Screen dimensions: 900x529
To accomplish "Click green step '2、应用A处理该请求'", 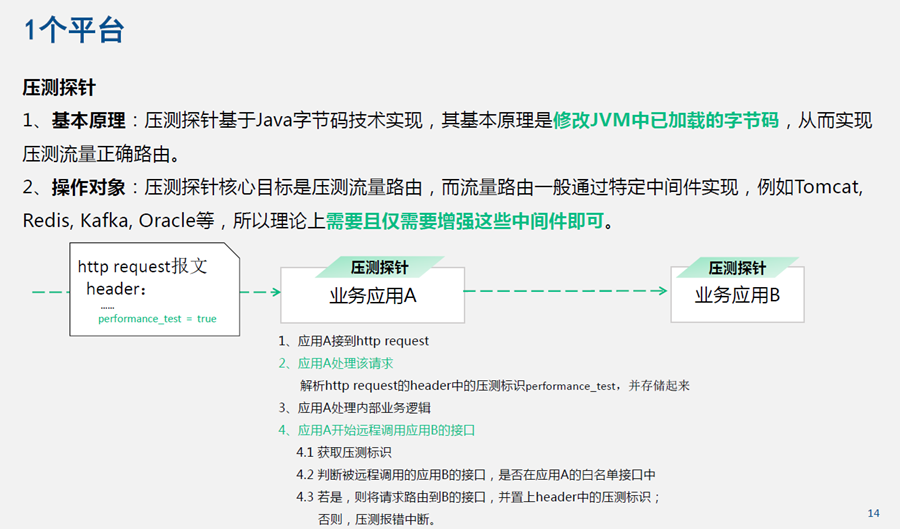I will click(x=336, y=363).
